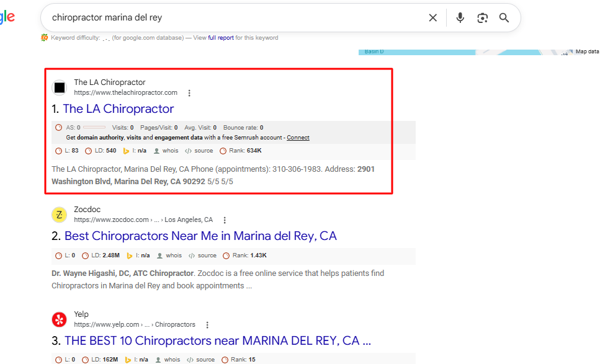Image resolution: width=600 pixels, height=364 pixels.
Task: Start voice search with the microphone icon
Action: pos(460,17)
